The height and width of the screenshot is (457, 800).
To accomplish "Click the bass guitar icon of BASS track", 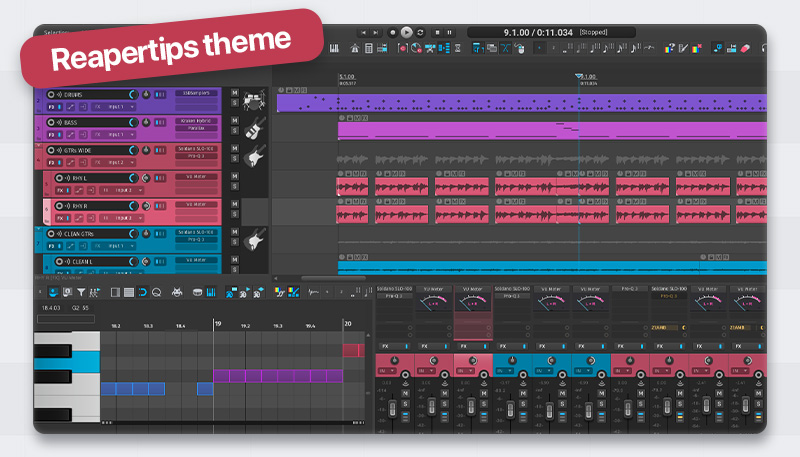I will [255, 128].
